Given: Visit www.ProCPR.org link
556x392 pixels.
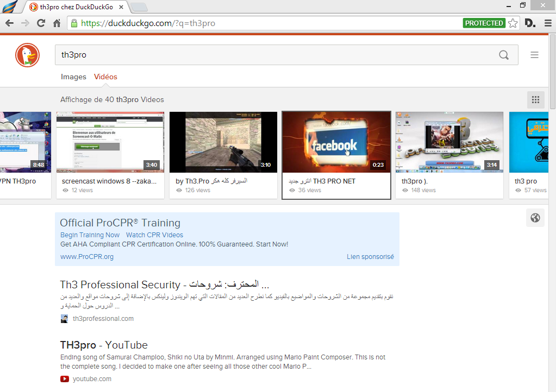Looking at the screenshot, I should [87, 257].
